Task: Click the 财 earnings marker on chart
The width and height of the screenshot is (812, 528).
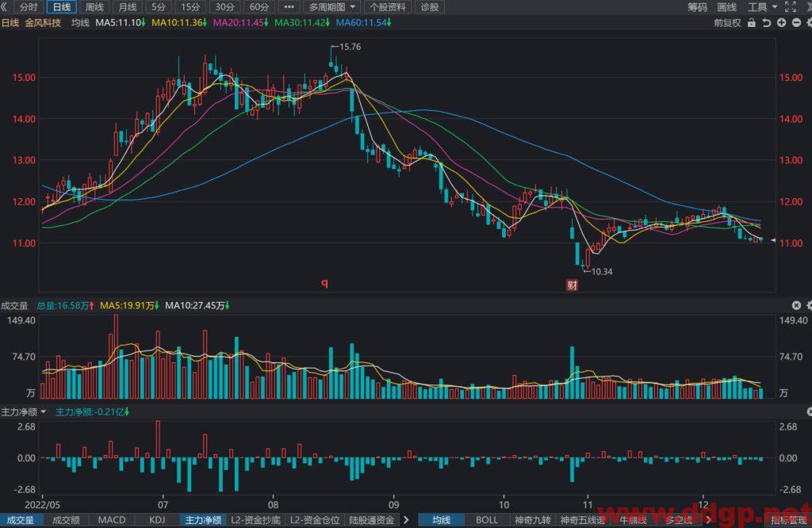Action: (573, 285)
